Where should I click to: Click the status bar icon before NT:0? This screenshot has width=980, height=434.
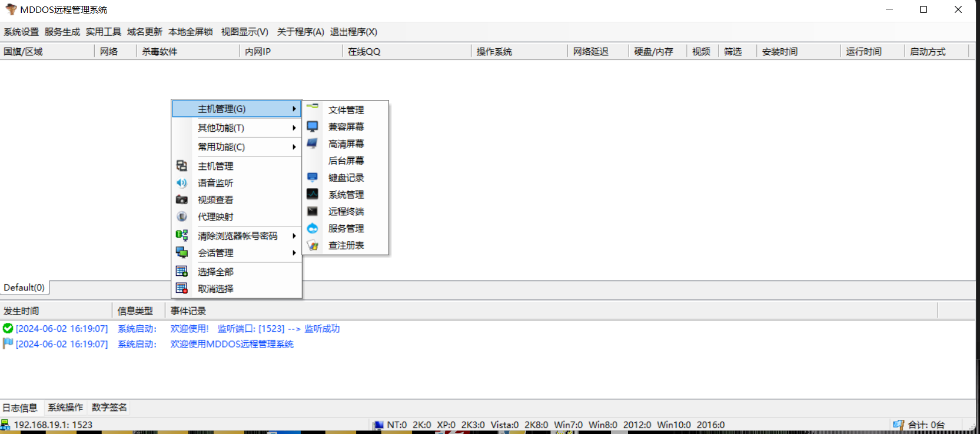(x=378, y=425)
